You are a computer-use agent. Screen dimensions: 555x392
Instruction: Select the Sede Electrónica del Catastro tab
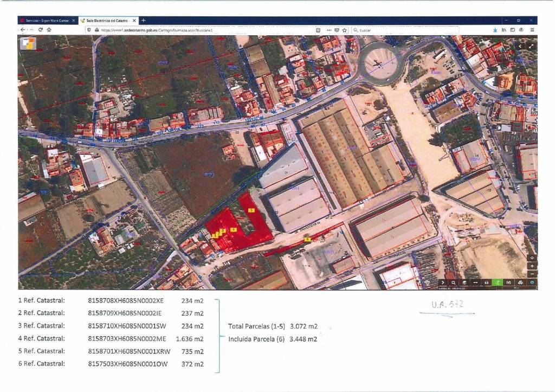(x=106, y=21)
